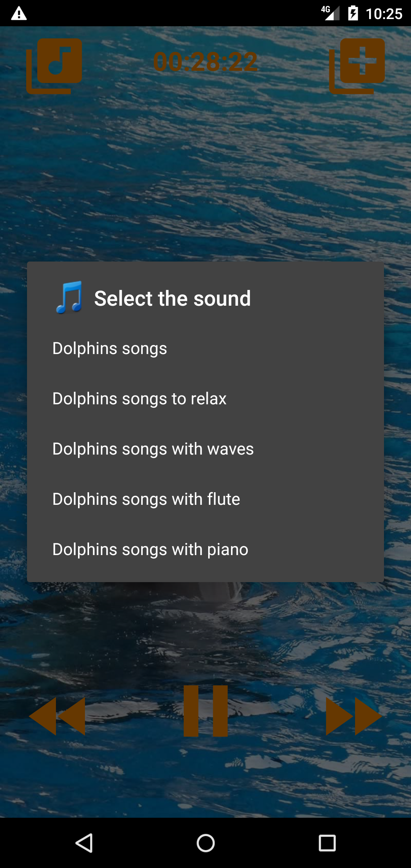Tap the "Select the sound" dialog title
Image resolution: width=411 pixels, height=868 pixels.
pos(172,298)
